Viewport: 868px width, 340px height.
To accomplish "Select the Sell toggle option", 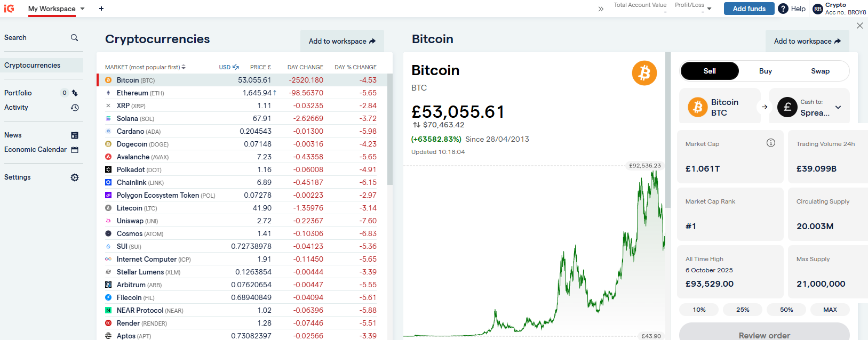I will tap(710, 71).
